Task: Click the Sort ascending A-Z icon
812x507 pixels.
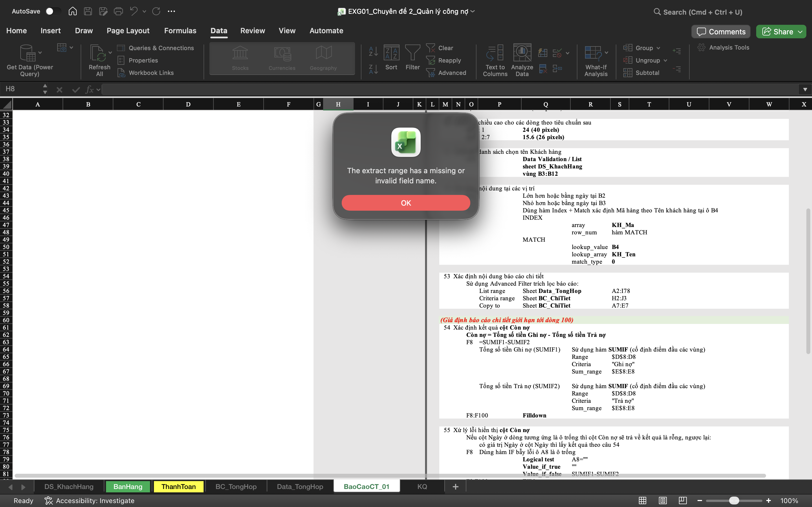Action: point(373,52)
